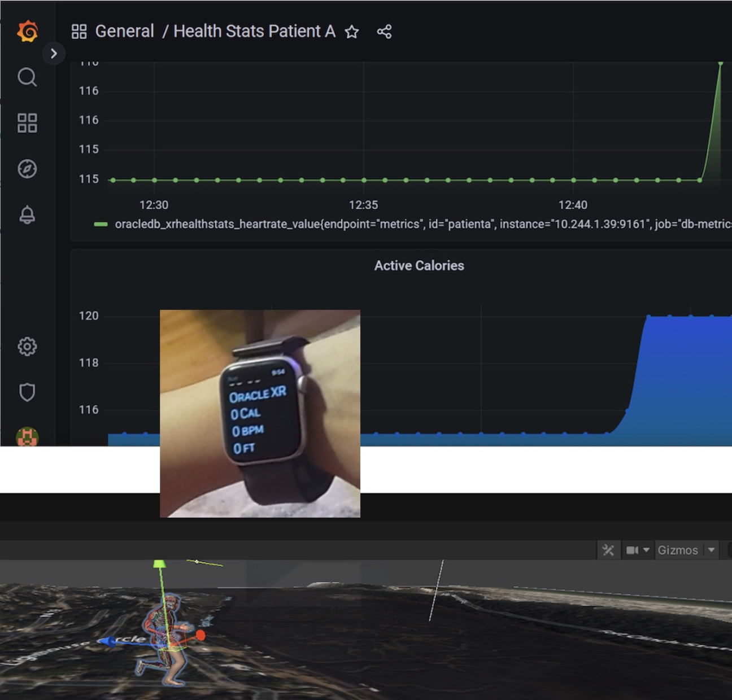Select the Apple Watch photo thumbnail

260,413
